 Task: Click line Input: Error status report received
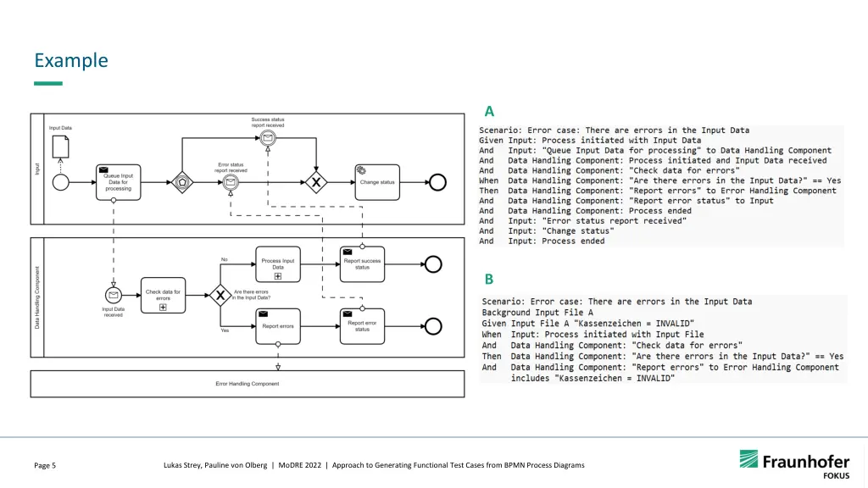583,221
